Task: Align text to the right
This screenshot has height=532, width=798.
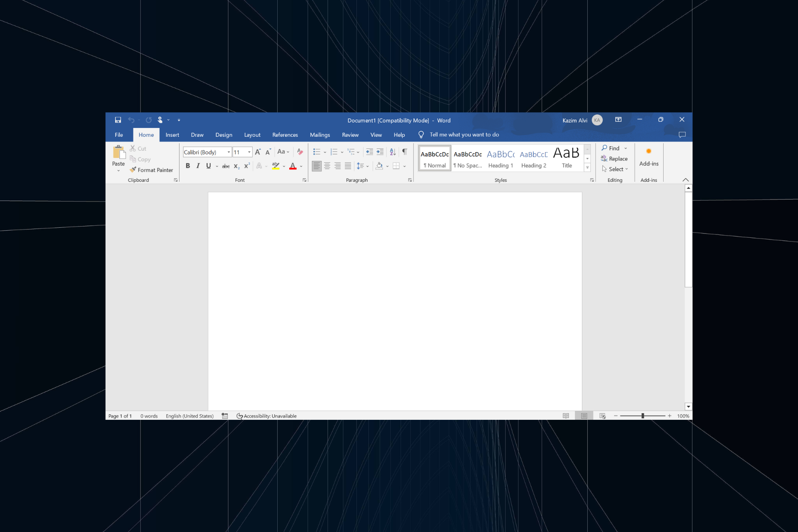Action: coord(337,166)
